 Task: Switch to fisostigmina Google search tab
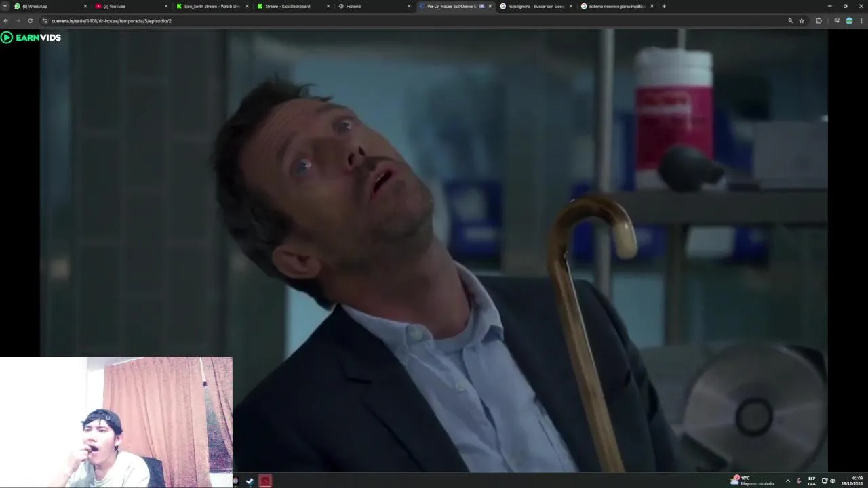[536, 6]
